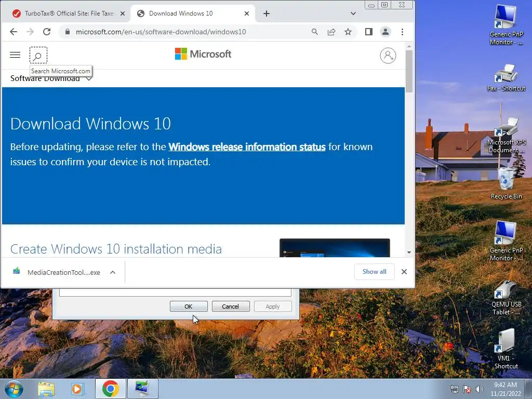This screenshot has height=399, width=532.
Task: Click the text field in the background dialog
Action: [x=175, y=292]
